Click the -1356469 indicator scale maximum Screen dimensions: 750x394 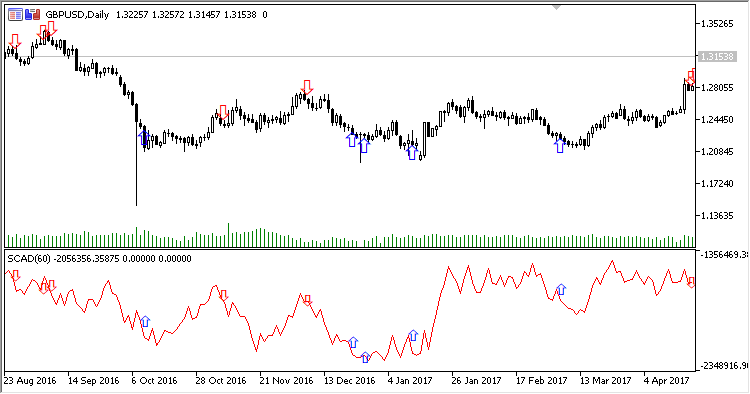coord(723,255)
